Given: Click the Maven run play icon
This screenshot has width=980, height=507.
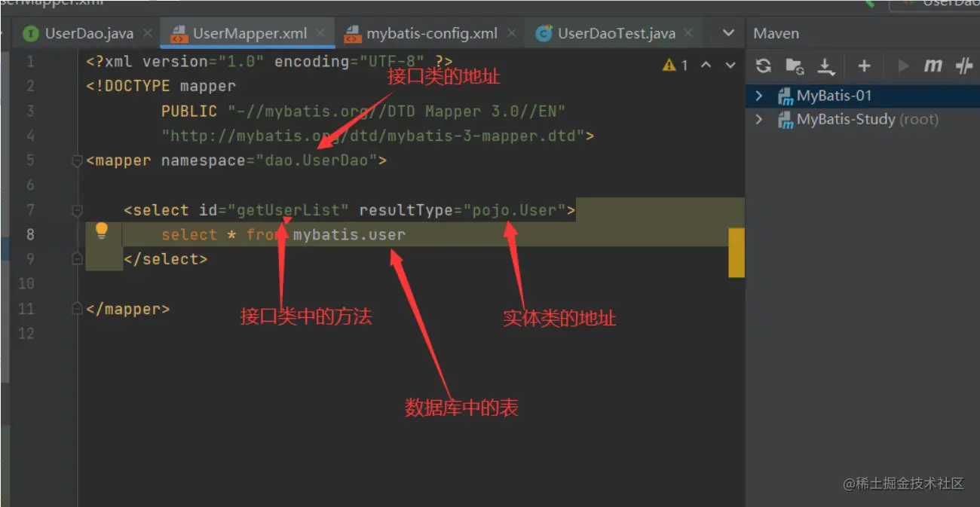Looking at the screenshot, I should click(903, 66).
